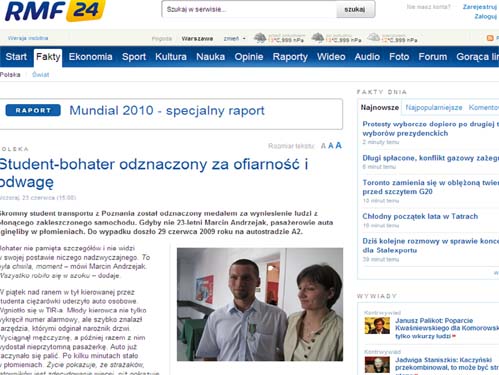Image resolution: width=499 pixels, height=375 pixels.
Task: Click the RSS feed icon
Action: (490, 38)
